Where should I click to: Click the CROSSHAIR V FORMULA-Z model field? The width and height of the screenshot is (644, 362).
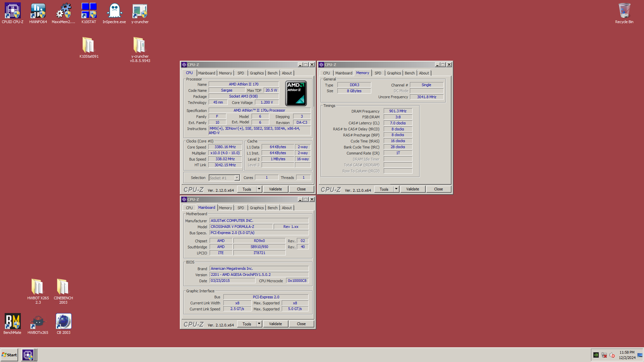pos(241,227)
